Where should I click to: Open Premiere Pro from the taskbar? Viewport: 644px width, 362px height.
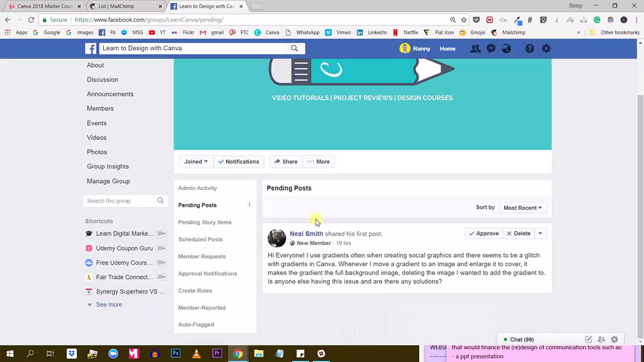pyautogui.click(x=217, y=353)
